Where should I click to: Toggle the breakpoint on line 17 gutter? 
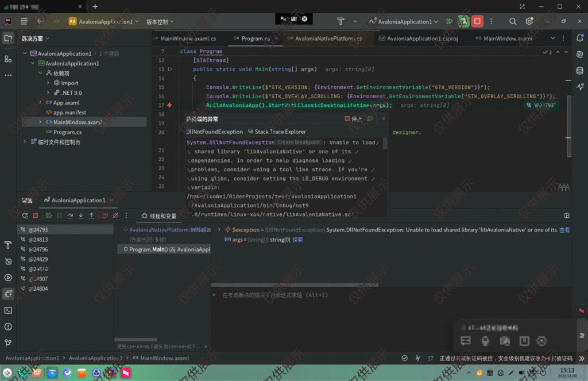tap(169, 105)
